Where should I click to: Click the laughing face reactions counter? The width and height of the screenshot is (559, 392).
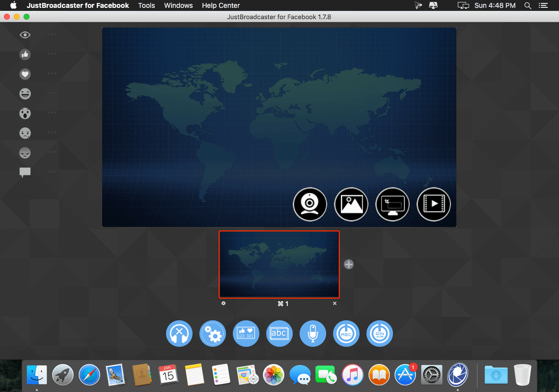click(x=25, y=94)
